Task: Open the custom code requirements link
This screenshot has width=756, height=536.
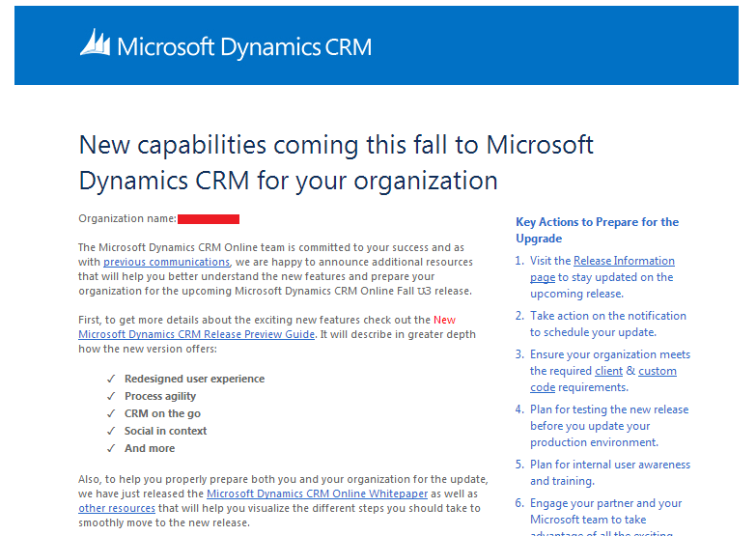Action: pyautogui.click(x=658, y=371)
